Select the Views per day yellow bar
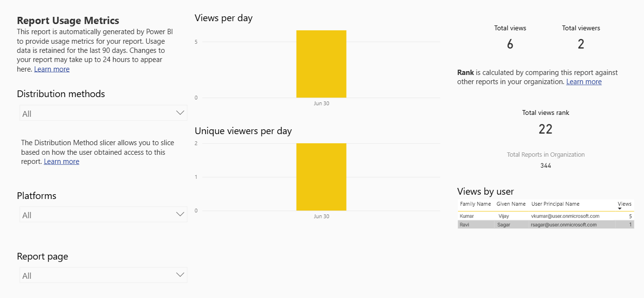 [x=321, y=64]
